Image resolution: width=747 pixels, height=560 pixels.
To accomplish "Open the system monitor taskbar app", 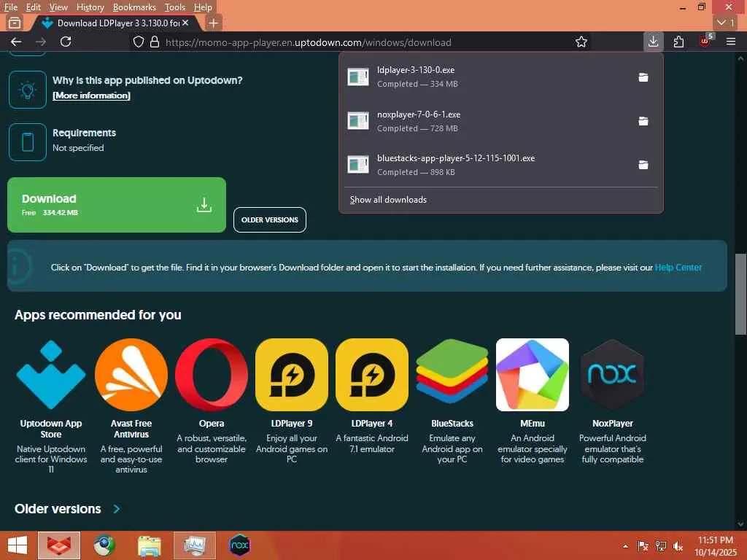I will (194, 545).
